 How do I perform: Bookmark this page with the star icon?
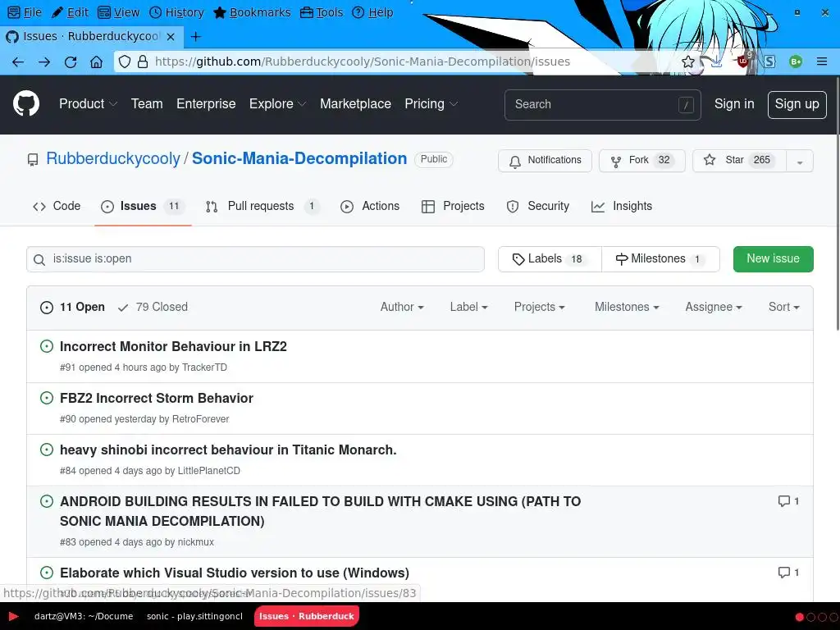688,62
